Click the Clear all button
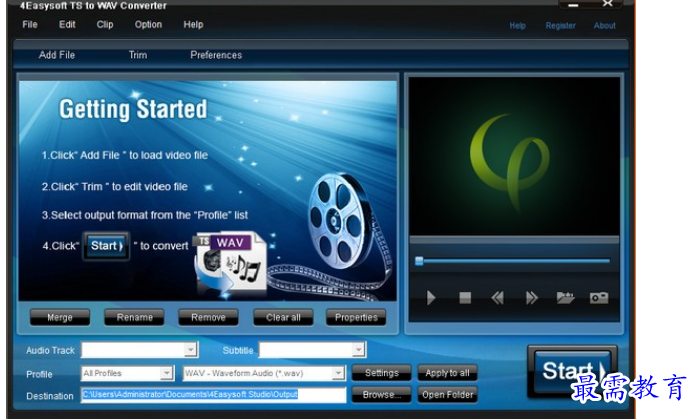Image resolution: width=695 pixels, height=419 pixels. (x=283, y=317)
